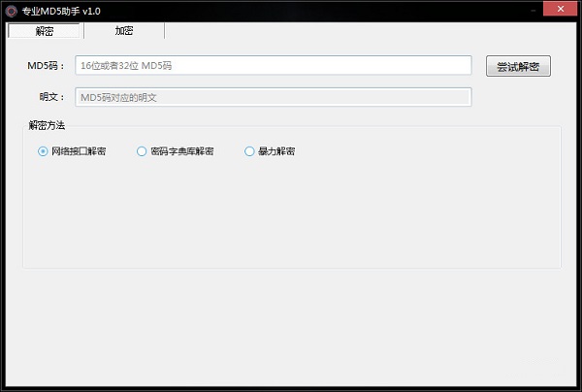The height and width of the screenshot is (392, 582).
Task: Switch to the 解密 tab
Action: [x=45, y=31]
